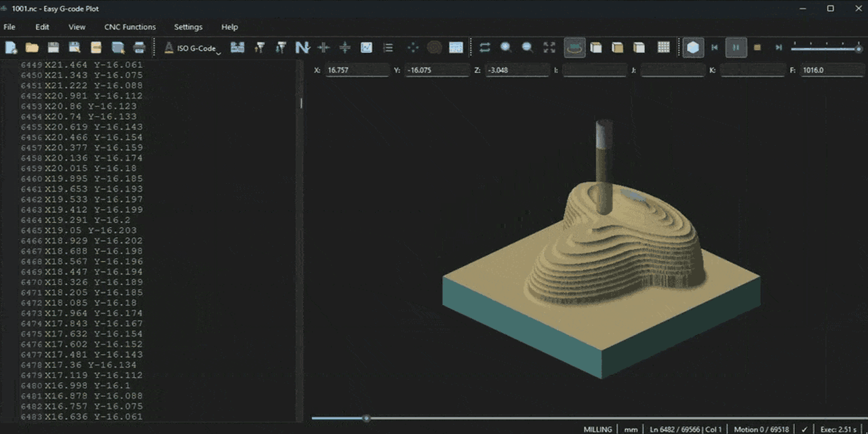Toggle the highlighted orbit view button

click(575, 47)
